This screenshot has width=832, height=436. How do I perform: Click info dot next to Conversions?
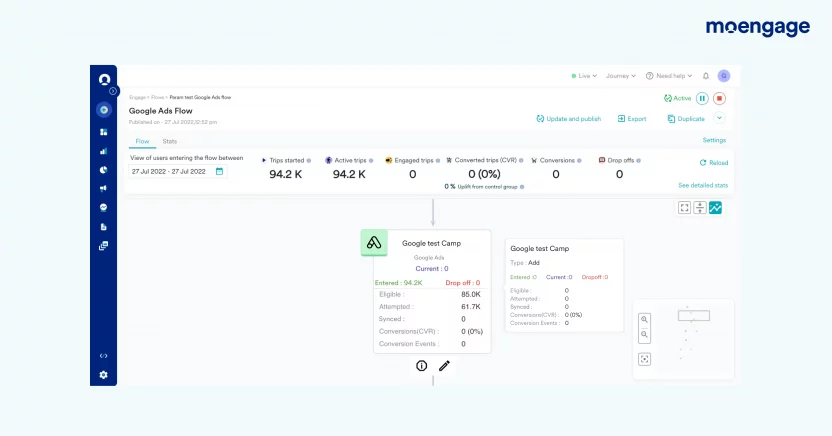coord(579,161)
